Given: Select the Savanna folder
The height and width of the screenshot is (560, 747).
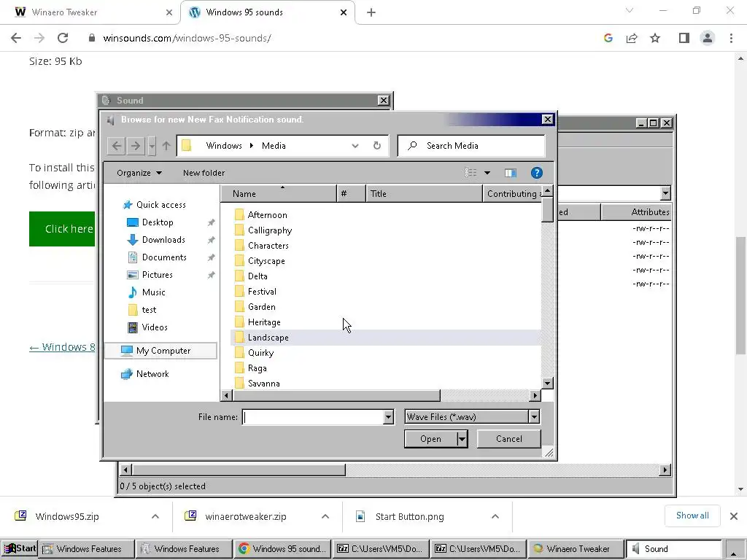Looking at the screenshot, I should coord(263,384).
